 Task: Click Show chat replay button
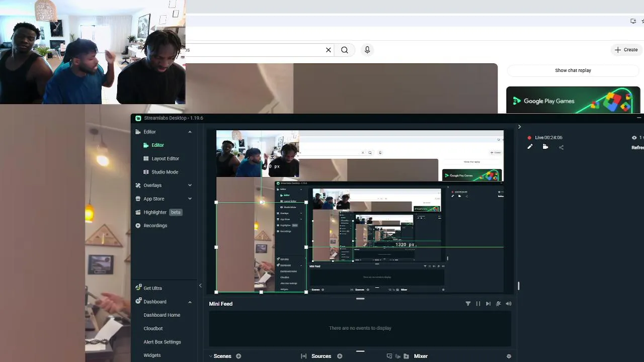[x=573, y=70]
